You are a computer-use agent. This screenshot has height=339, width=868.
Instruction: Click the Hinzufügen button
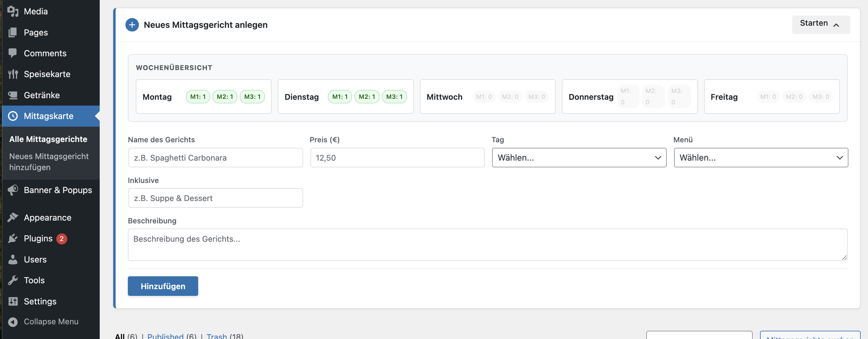coord(163,286)
